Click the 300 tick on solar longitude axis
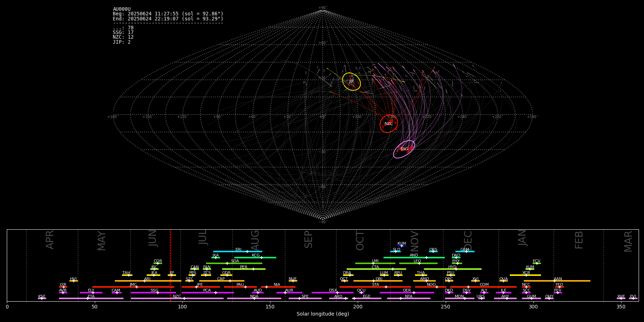 533,307
